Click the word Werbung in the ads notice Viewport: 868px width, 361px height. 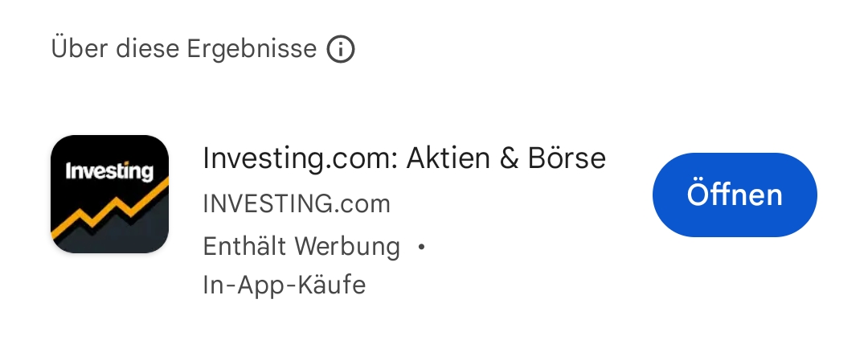click(x=347, y=246)
